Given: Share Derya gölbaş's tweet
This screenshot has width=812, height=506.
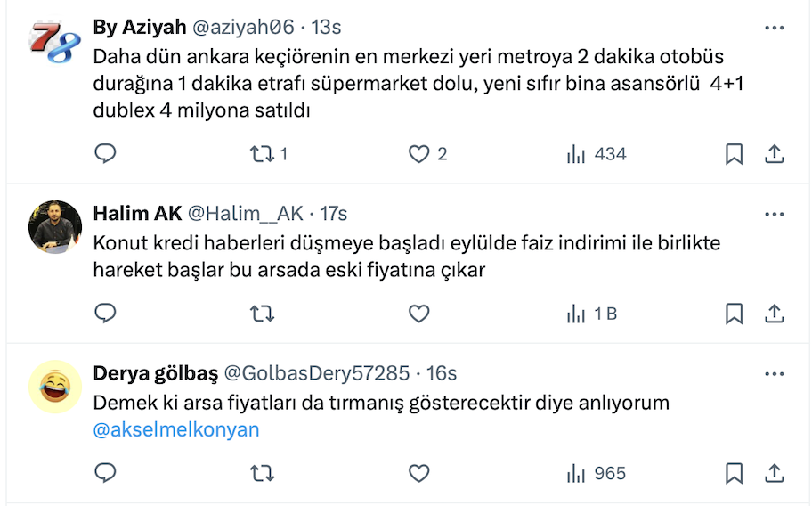Looking at the screenshot, I should coord(775,473).
